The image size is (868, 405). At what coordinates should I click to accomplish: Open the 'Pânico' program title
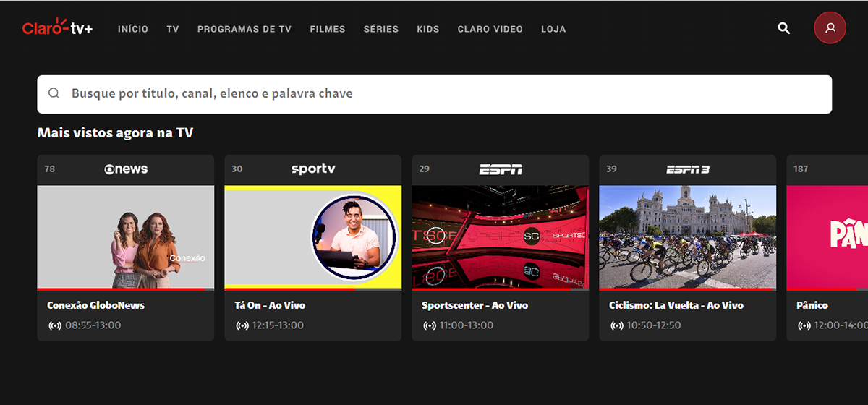click(812, 305)
